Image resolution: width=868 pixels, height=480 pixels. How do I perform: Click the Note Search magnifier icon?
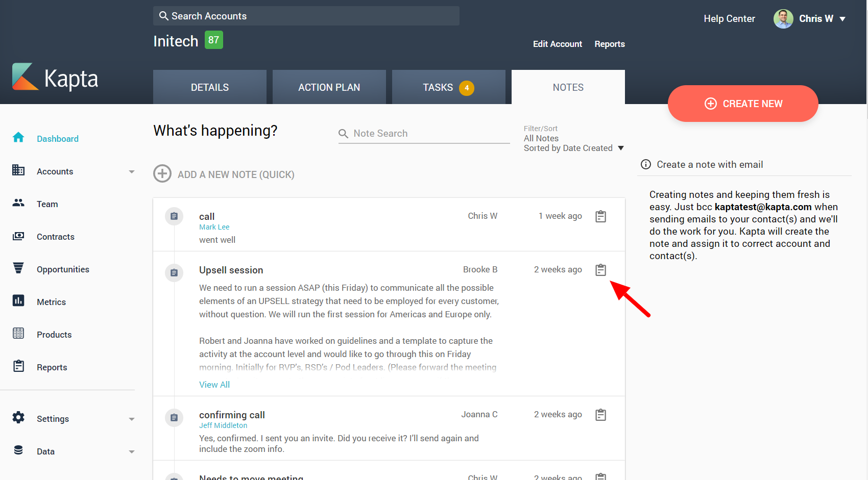coord(344,134)
